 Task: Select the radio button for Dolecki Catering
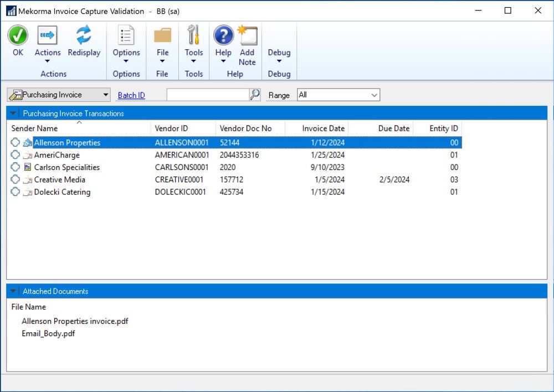pyautogui.click(x=15, y=192)
